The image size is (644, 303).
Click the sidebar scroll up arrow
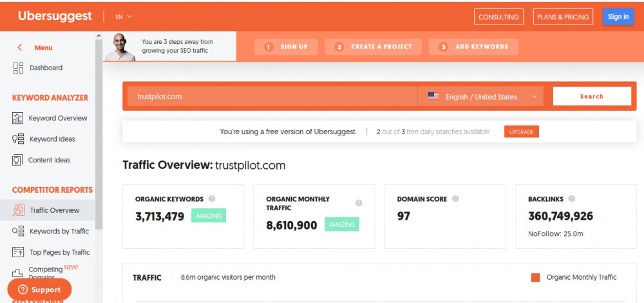click(99, 35)
